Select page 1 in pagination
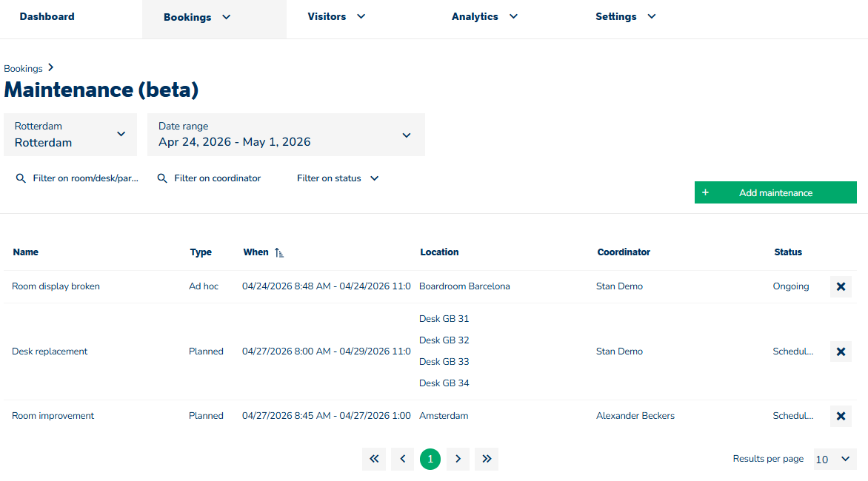The height and width of the screenshot is (481, 868). (x=430, y=459)
